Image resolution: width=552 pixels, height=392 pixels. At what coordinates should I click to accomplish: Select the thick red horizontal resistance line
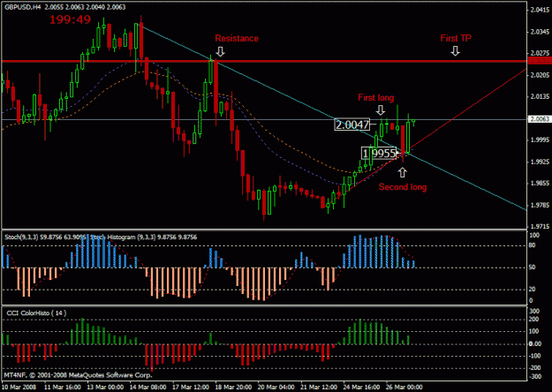point(264,62)
